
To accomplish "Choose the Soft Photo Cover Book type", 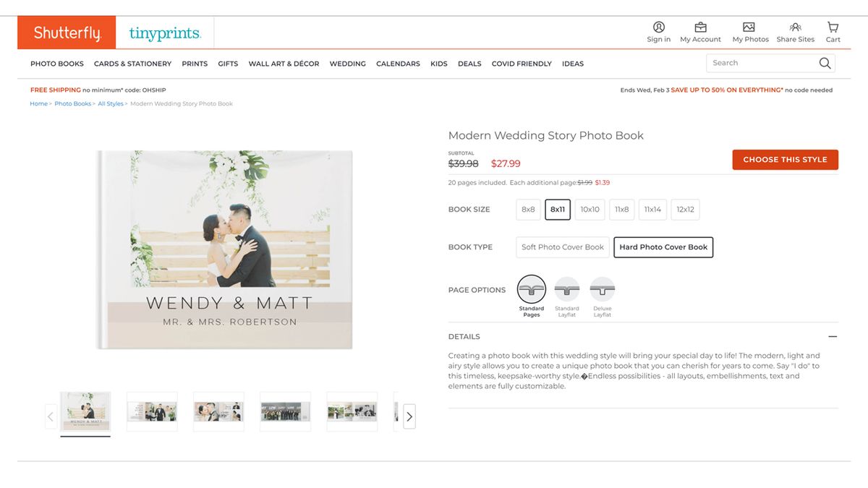I will (563, 247).
